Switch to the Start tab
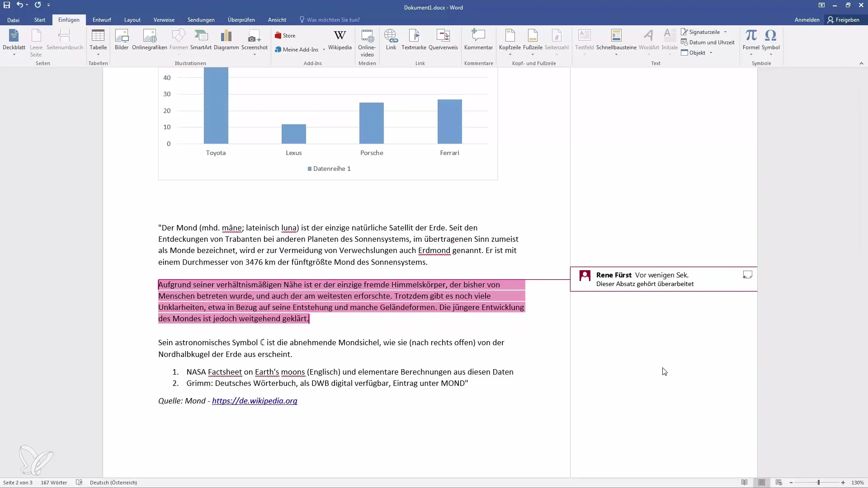 [40, 20]
